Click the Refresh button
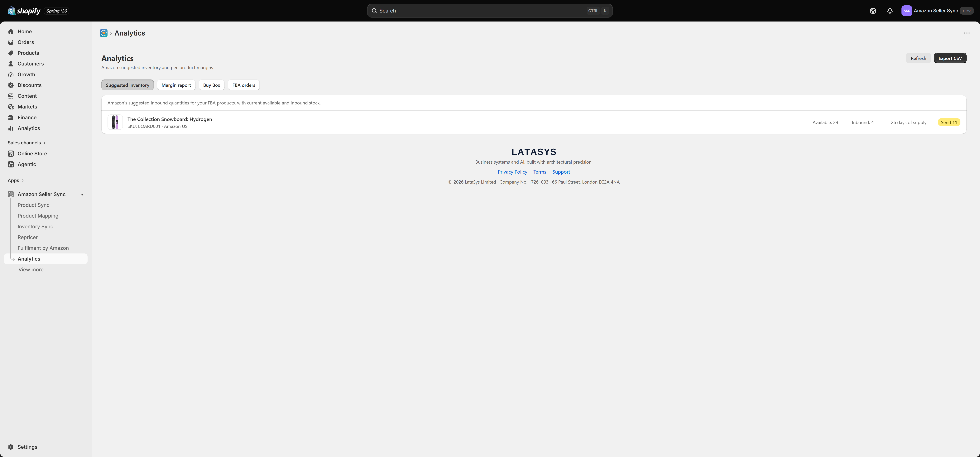Screen dimensions: 980x457 918,58
